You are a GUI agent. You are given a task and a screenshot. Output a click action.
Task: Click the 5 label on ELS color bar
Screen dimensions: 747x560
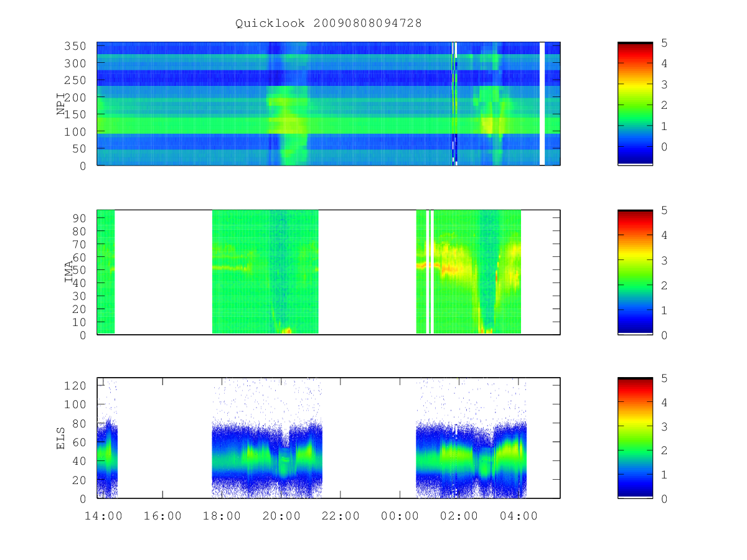click(x=665, y=378)
